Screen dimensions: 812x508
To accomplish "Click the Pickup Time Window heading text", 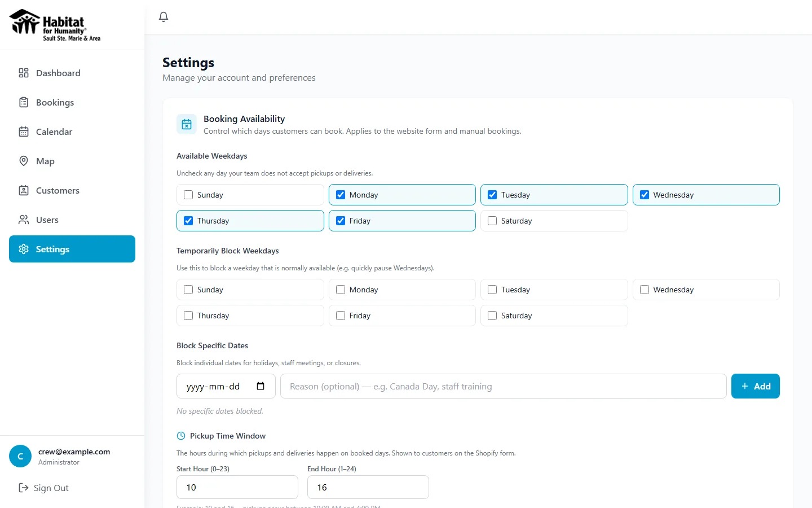I will 228,436.
